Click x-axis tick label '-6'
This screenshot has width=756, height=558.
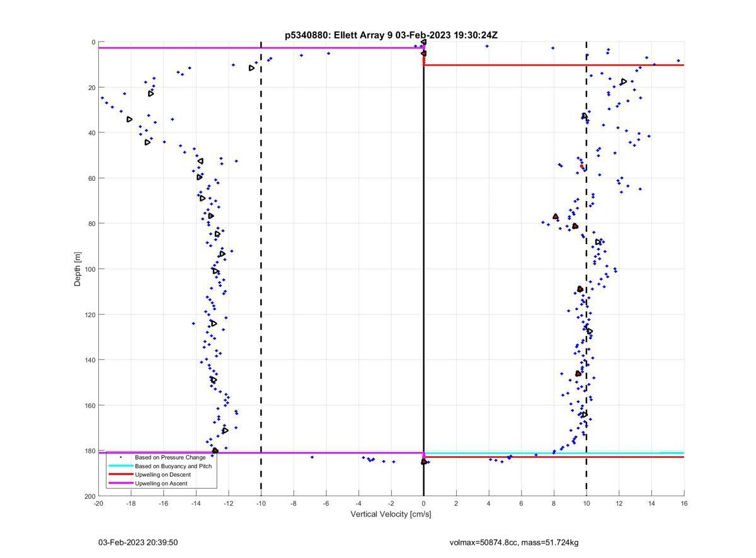pos(326,503)
